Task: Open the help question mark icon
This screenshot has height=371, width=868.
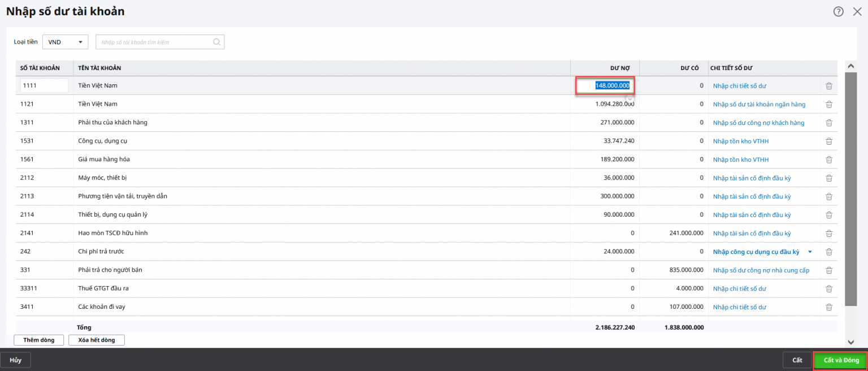Action: click(839, 11)
